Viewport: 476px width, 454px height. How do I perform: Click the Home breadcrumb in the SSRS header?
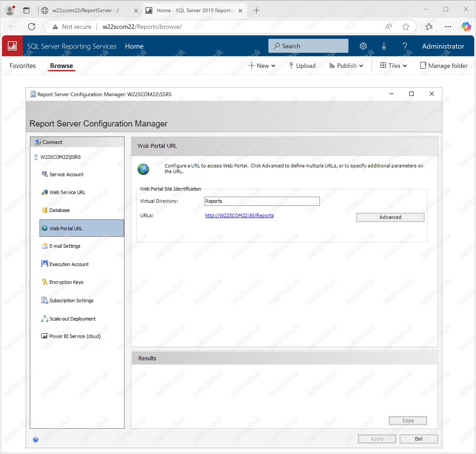134,46
